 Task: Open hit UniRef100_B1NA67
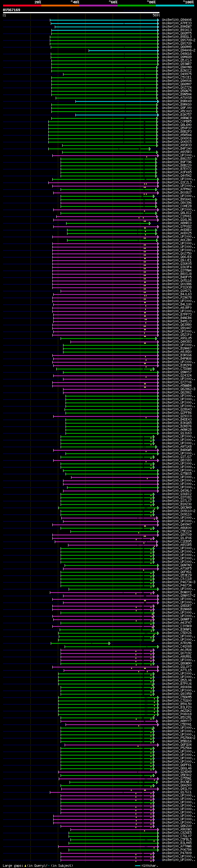coord(176,349)
